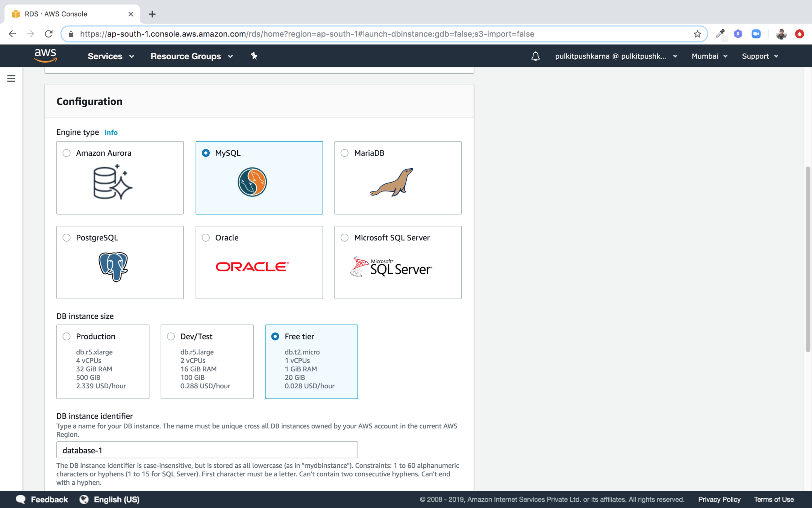Click the Feedback speech bubble icon

(x=21, y=499)
